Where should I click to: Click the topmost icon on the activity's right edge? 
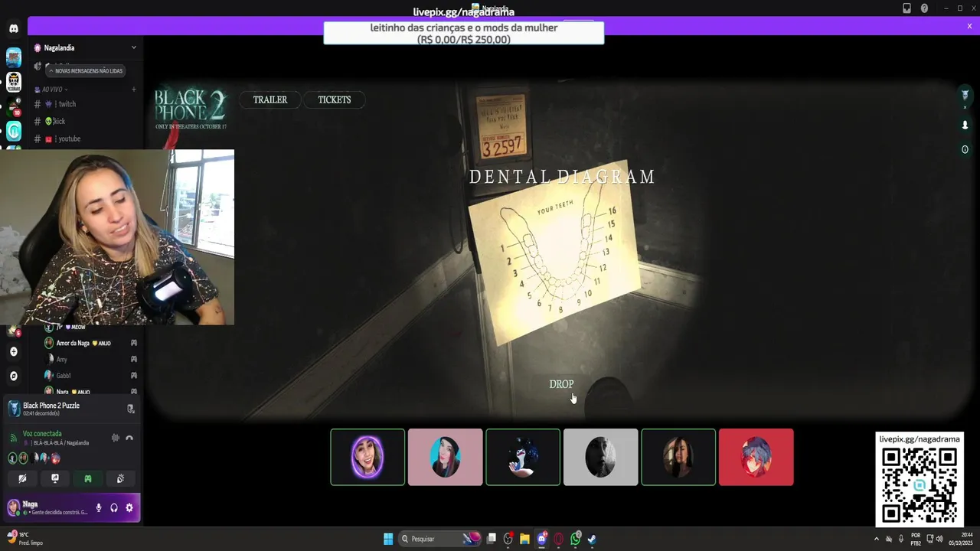[x=965, y=95]
